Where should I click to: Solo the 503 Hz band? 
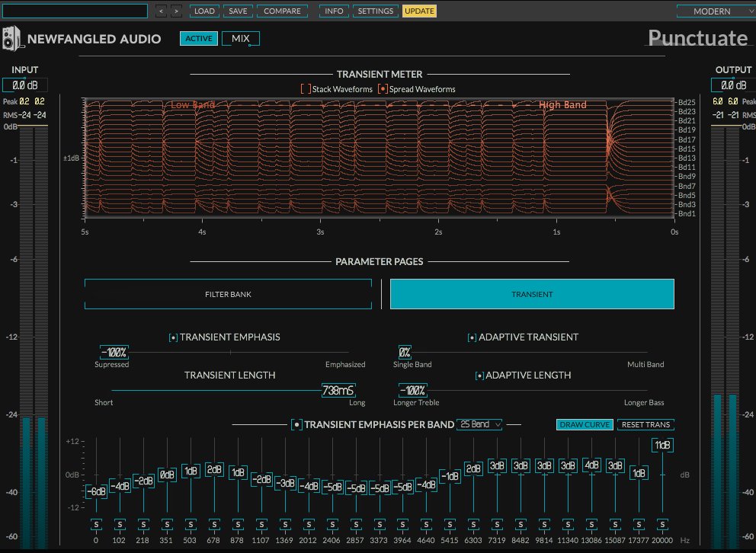point(191,524)
